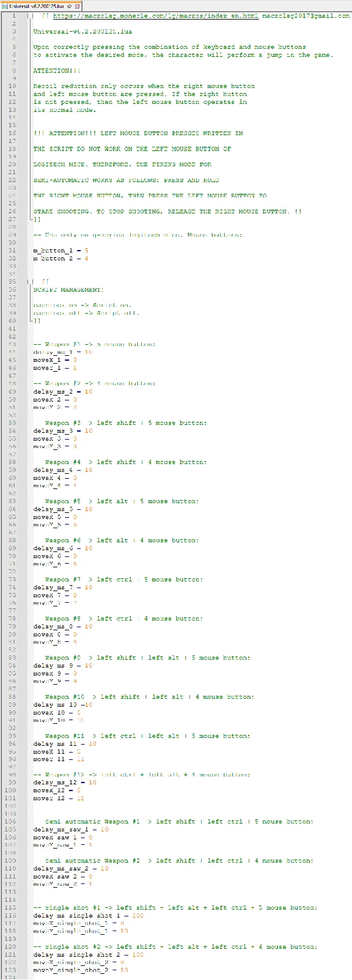Viewport: 352px width, 980px height.
Task: Click the 'delay_ms_4 = 10' line
Action: coord(63,470)
